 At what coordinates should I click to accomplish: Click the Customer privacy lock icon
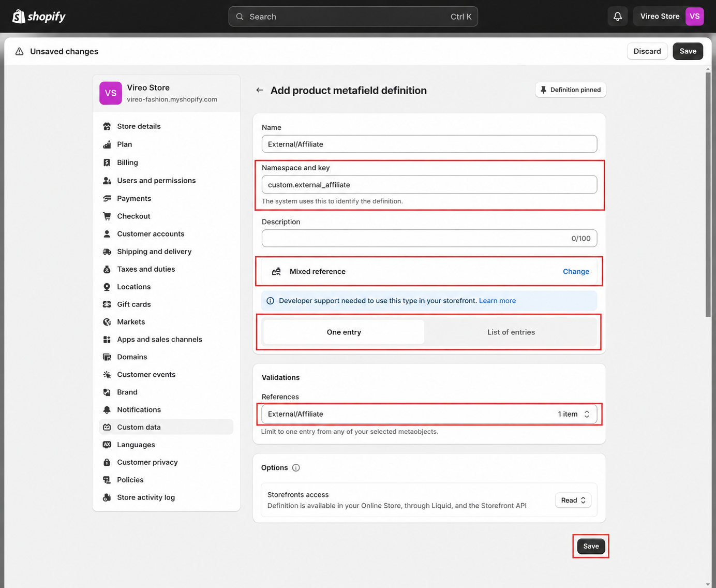pos(107,462)
